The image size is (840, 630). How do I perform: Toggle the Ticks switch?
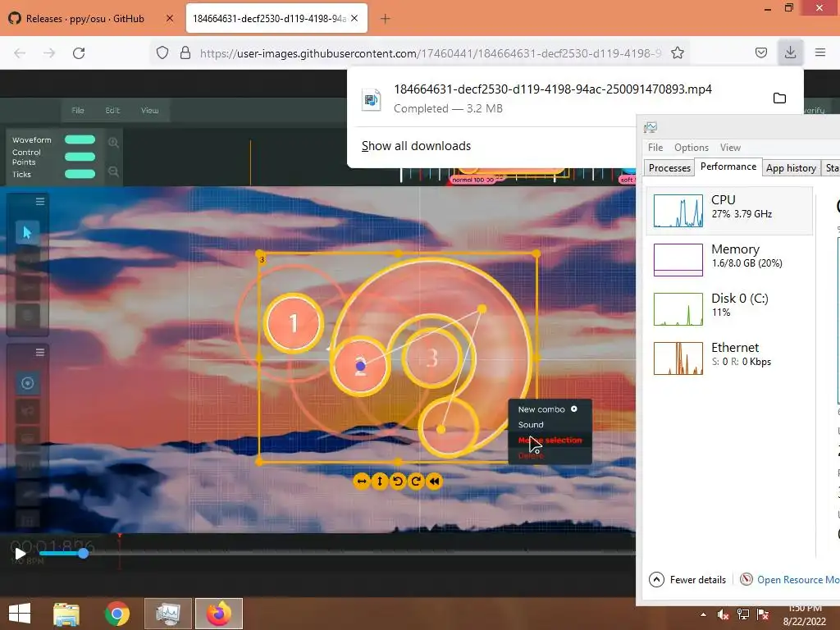[x=80, y=174]
